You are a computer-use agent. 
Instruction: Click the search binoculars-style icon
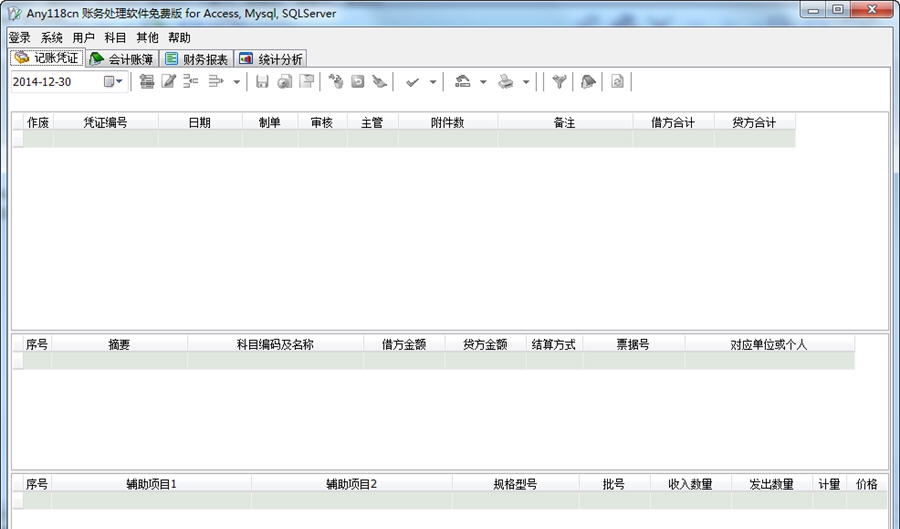pos(588,81)
